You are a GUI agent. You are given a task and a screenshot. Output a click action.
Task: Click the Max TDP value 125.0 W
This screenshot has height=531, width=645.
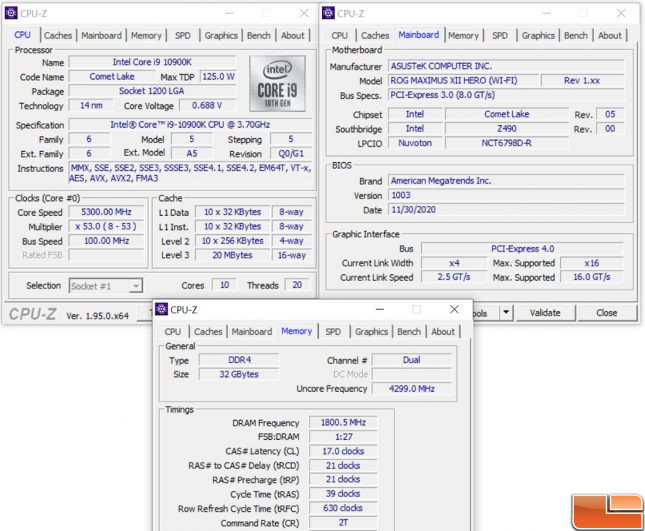pyautogui.click(x=218, y=77)
